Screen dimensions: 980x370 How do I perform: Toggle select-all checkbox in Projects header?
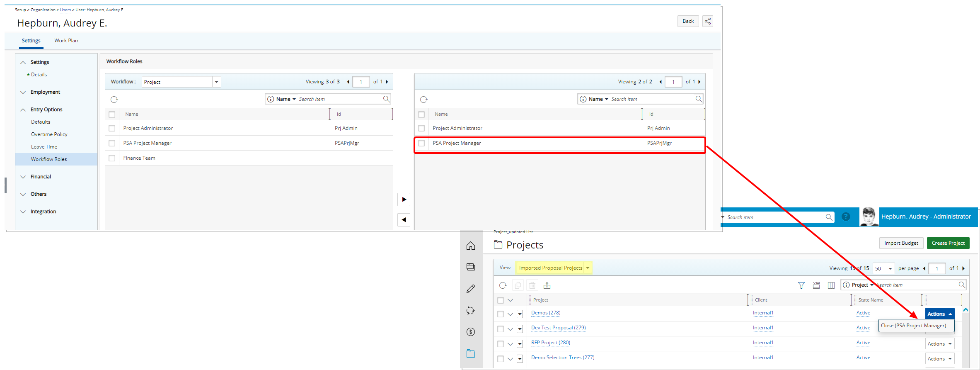[501, 300]
